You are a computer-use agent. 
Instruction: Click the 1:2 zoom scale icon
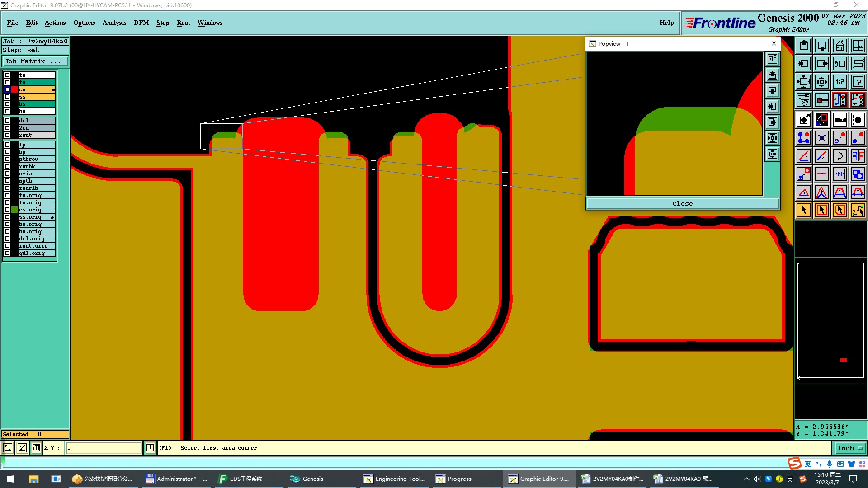pos(840,82)
